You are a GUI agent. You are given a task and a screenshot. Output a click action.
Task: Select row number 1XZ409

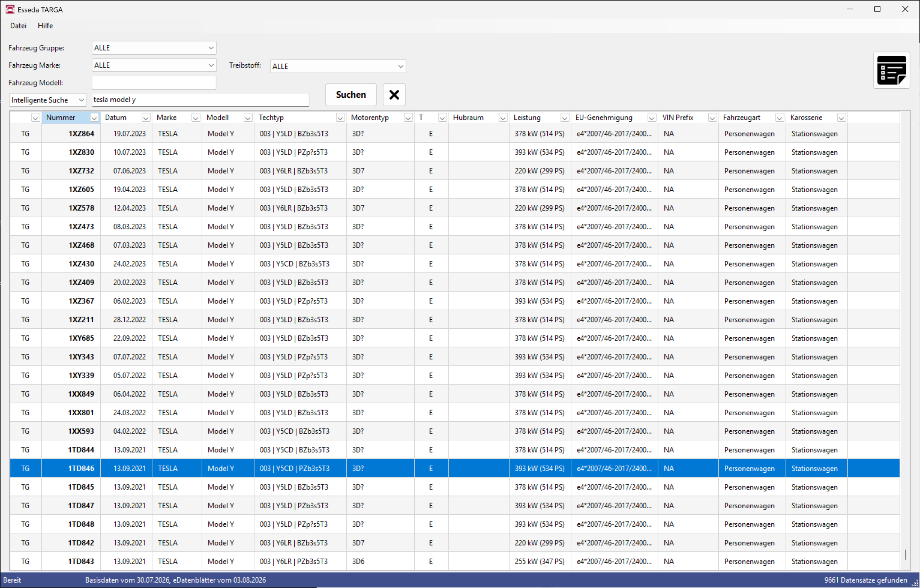(x=455, y=283)
